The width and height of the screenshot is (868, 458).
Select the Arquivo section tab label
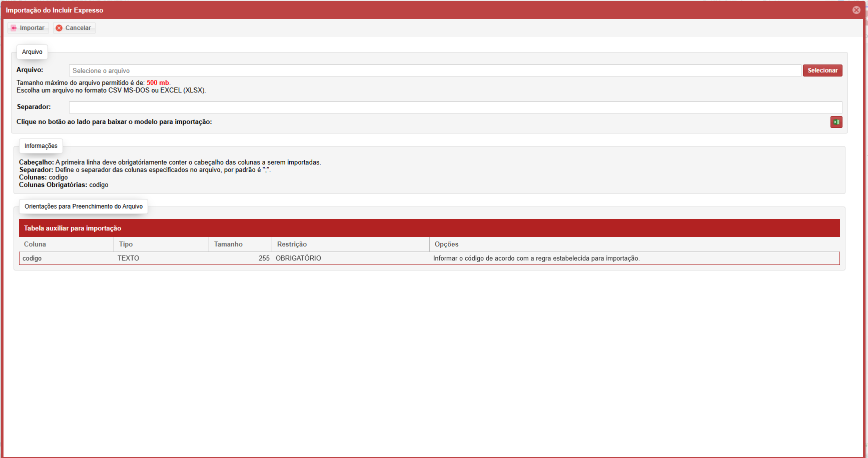[32, 52]
